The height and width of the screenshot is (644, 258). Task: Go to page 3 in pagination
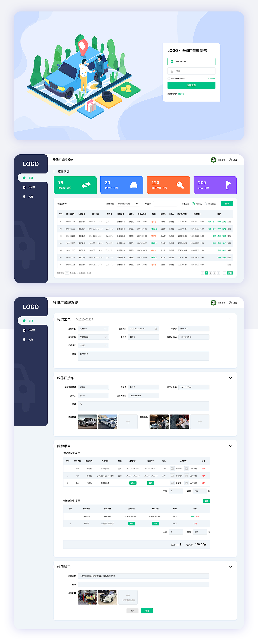(x=214, y=273)
